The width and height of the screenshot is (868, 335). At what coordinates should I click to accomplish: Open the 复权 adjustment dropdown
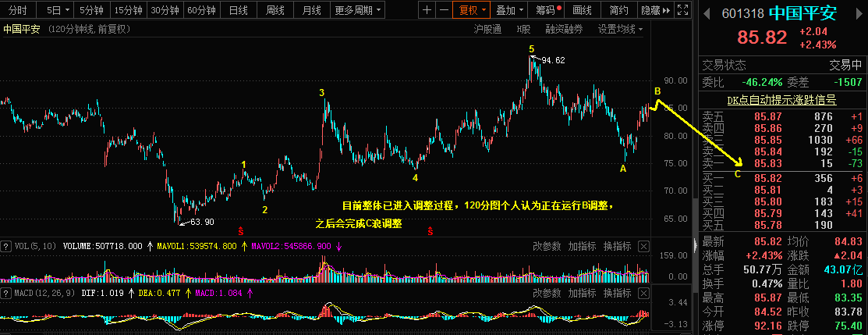pos(472,10)
